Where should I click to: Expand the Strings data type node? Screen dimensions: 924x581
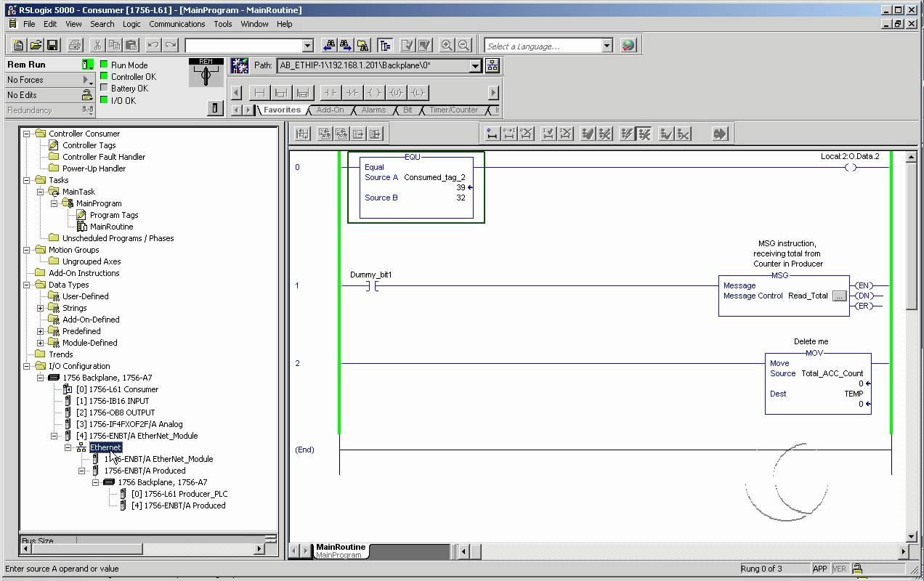coord(41,308)
